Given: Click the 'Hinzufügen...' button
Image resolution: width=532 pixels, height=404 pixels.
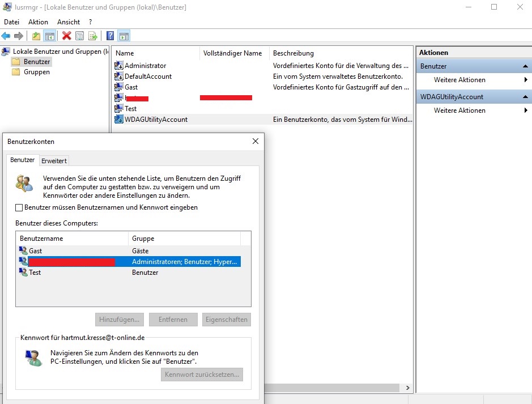Looking at the screenshot, I should (119, 320).
